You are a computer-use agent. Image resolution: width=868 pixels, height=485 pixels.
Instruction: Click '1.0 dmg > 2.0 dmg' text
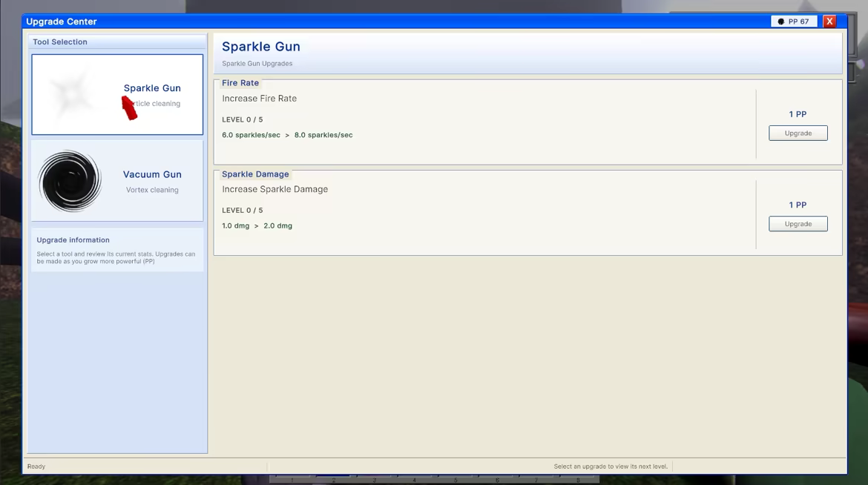point(257,226)
